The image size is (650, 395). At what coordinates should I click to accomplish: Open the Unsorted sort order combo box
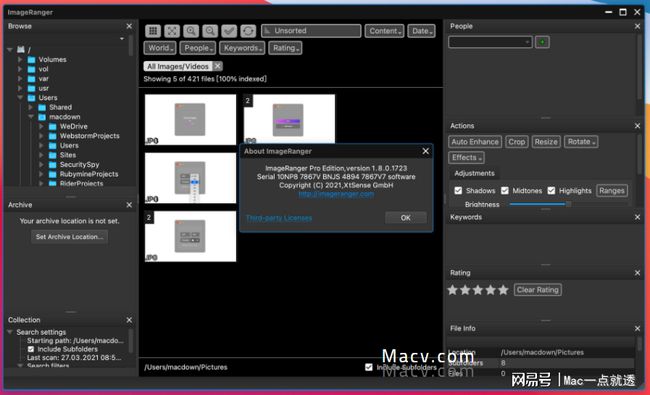(311, 31)
